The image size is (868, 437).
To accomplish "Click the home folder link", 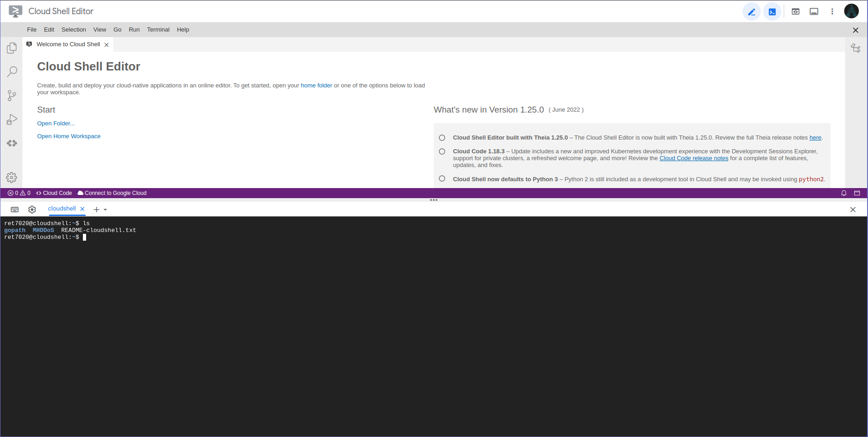I will [317, 86].
